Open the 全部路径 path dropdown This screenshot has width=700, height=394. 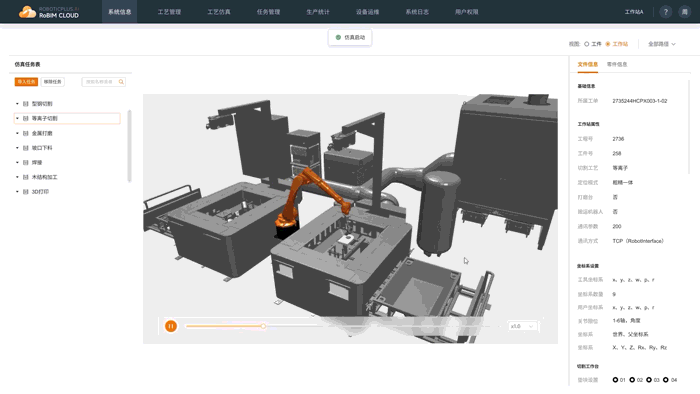(x=662, y=44)
